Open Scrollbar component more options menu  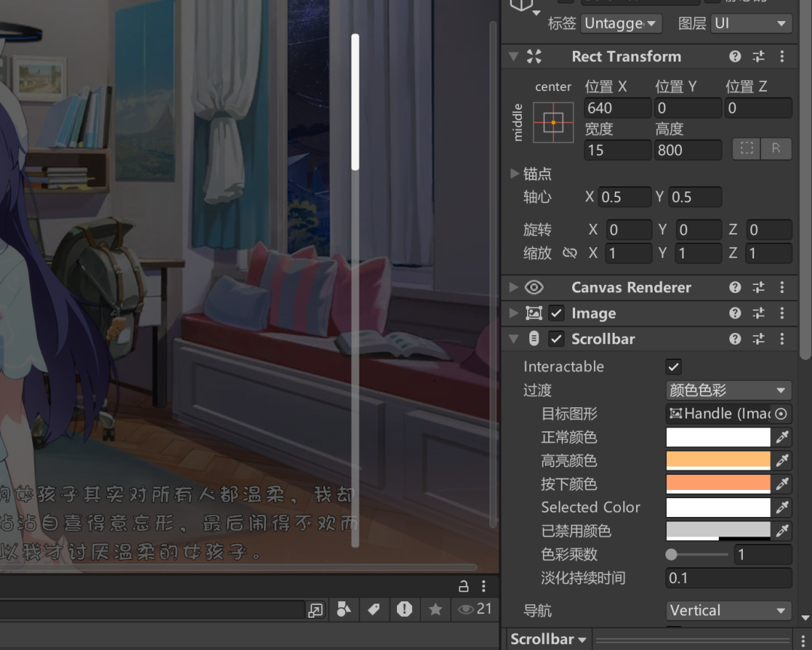pyautogui.click(x=782, y=339)
